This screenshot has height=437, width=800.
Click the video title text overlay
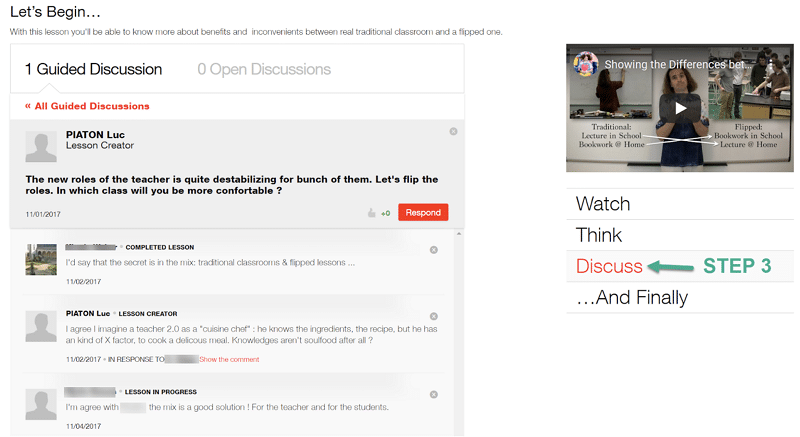675,65
